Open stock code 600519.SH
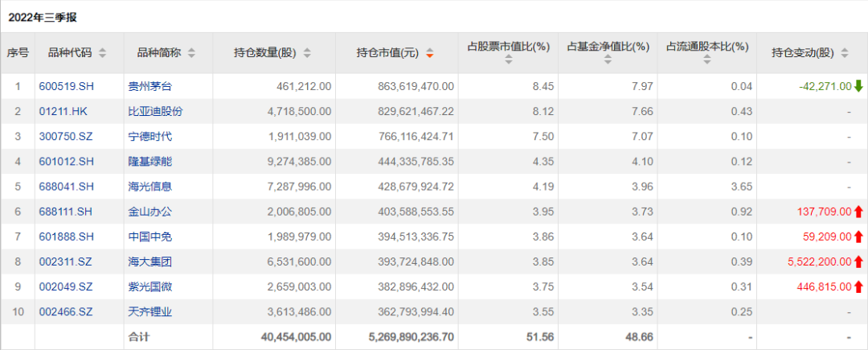 [67, 86]
